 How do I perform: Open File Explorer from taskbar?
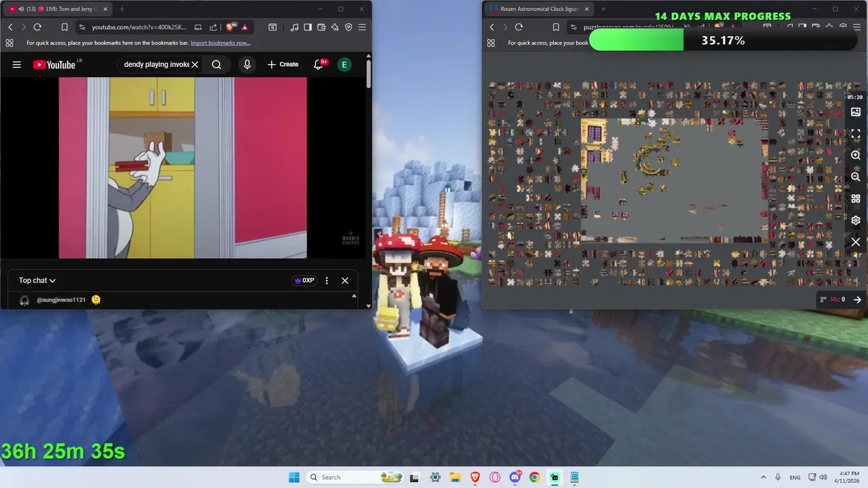(x=455, y=477)
